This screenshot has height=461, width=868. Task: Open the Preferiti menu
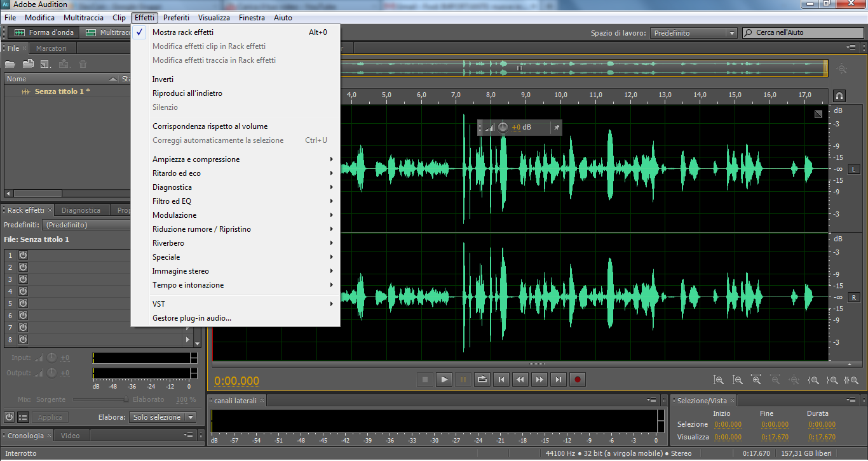[x=176, y=18]
